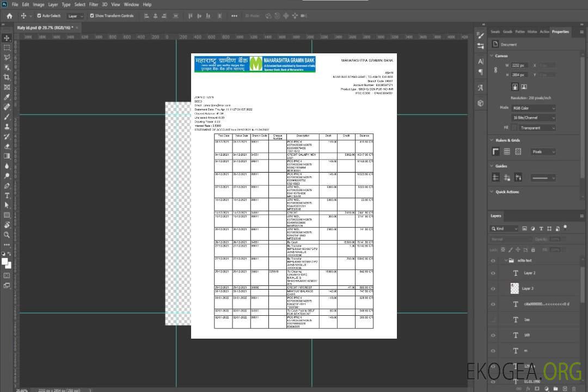Toggle visibility of the layer group
Image resolution: width=588 pixels, height=392 pixels.
493,260
